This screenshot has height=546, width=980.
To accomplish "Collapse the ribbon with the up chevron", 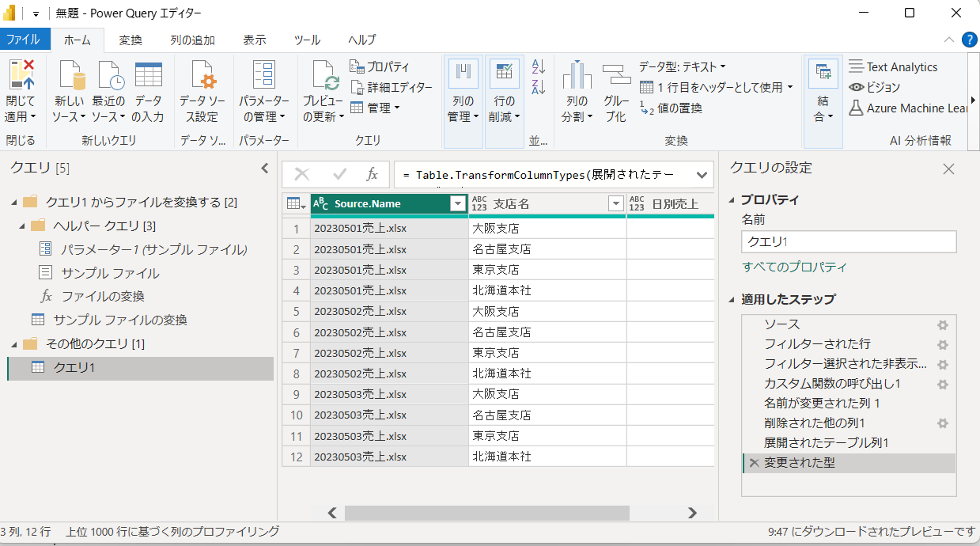I will [949, 40].
